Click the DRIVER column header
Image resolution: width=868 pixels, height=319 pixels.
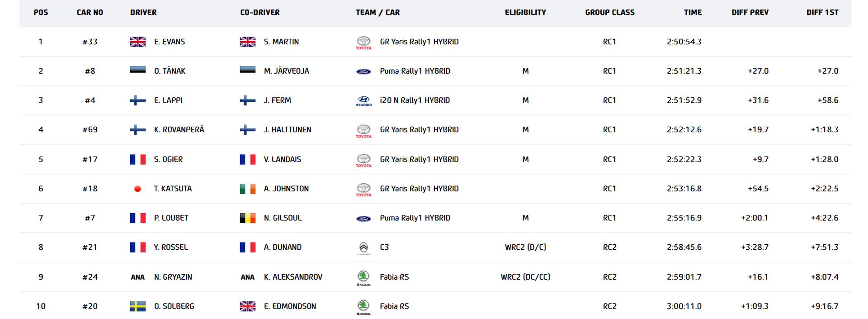click(x=143, y=13)
